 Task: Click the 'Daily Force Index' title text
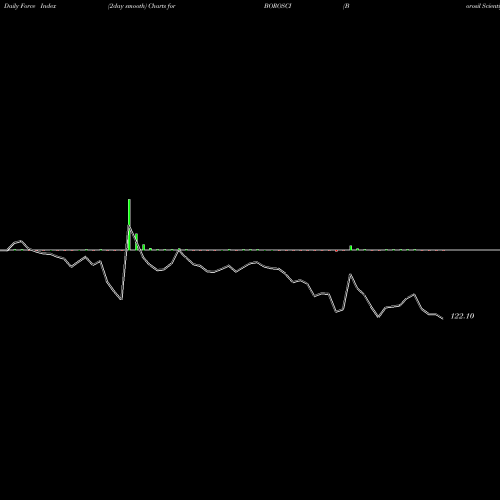30,6
